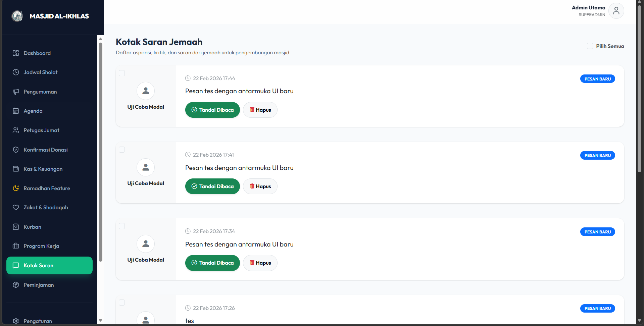Tick the Pilih Semua checkbox
The height and width of the screenshot is (326, 644).
tap(590, 46)
